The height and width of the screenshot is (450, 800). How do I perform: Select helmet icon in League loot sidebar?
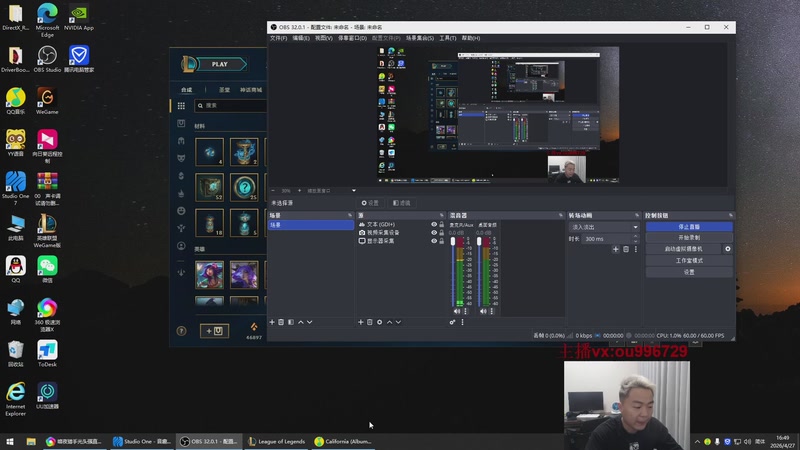click(x=181, y=141)
